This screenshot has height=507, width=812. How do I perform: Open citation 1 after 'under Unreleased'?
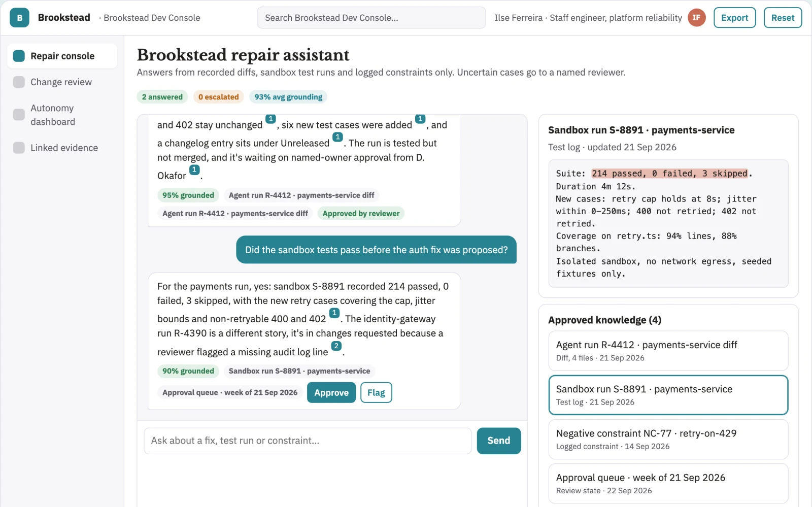click(337, 138)
